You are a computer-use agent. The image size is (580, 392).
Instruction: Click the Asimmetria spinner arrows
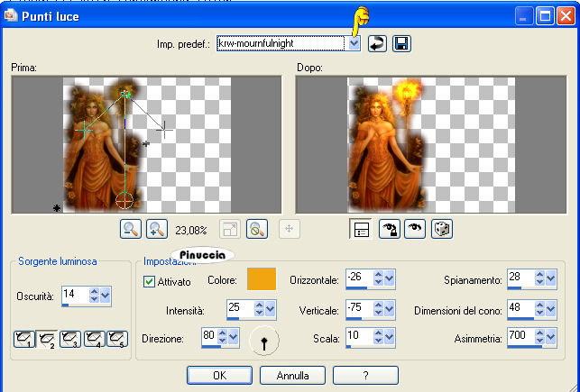pyautogui.click(x=540, y=336)
